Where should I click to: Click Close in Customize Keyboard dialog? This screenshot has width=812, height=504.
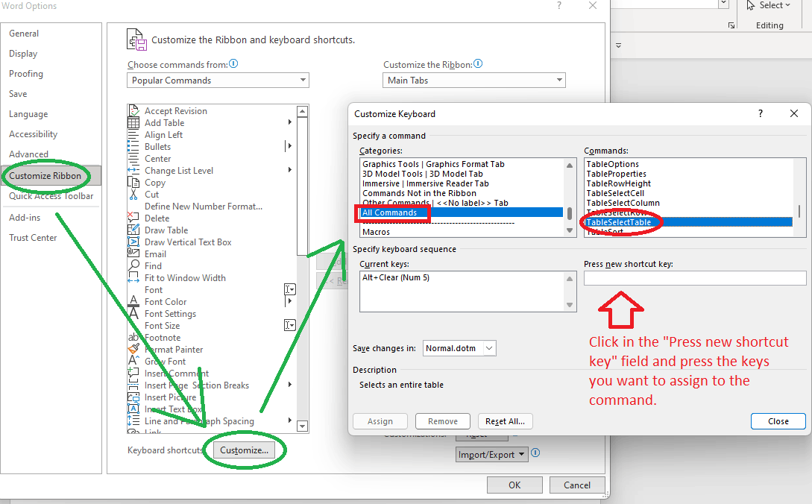(x=778, y=421)
